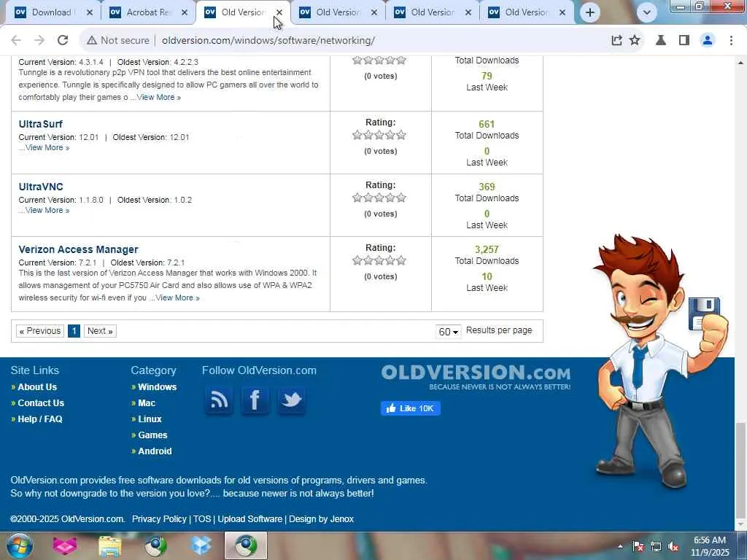Rate UltraSurf with the star rating
747x560 pixels.
point(379,135)
